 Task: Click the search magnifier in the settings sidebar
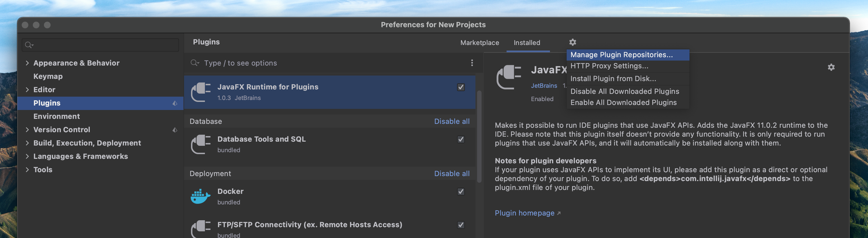click(29, 45)
